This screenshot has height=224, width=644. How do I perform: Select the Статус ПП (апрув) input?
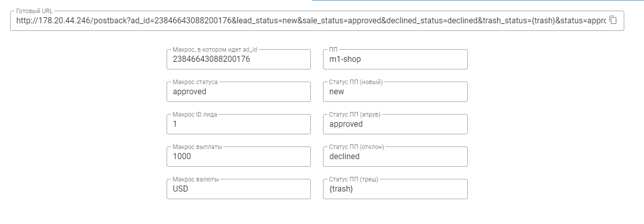[395, 124]
